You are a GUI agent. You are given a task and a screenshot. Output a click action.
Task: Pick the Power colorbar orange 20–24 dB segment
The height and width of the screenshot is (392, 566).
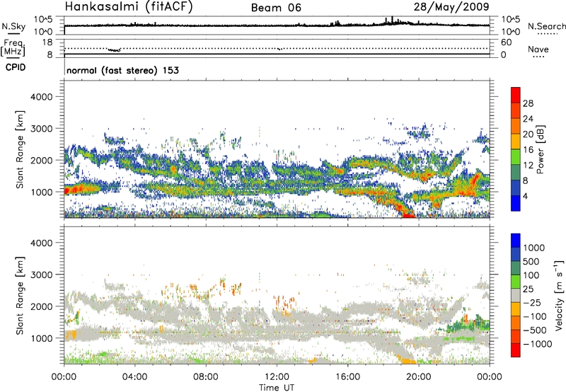pos(516,126)
